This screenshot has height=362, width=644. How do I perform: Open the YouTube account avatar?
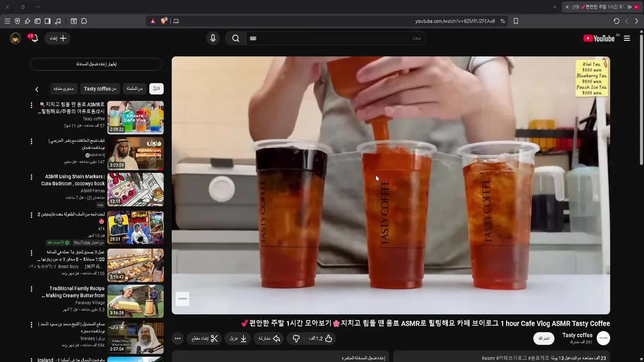coord(16,38)
